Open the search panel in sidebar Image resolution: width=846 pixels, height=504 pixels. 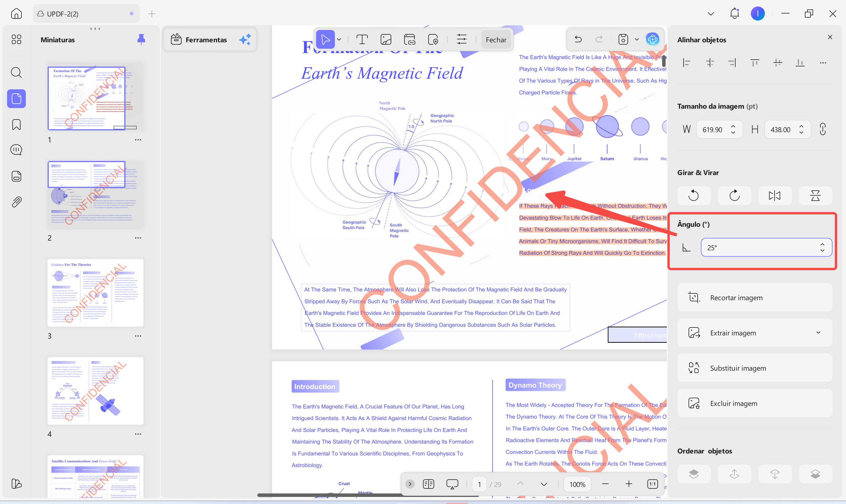(16, 72)
